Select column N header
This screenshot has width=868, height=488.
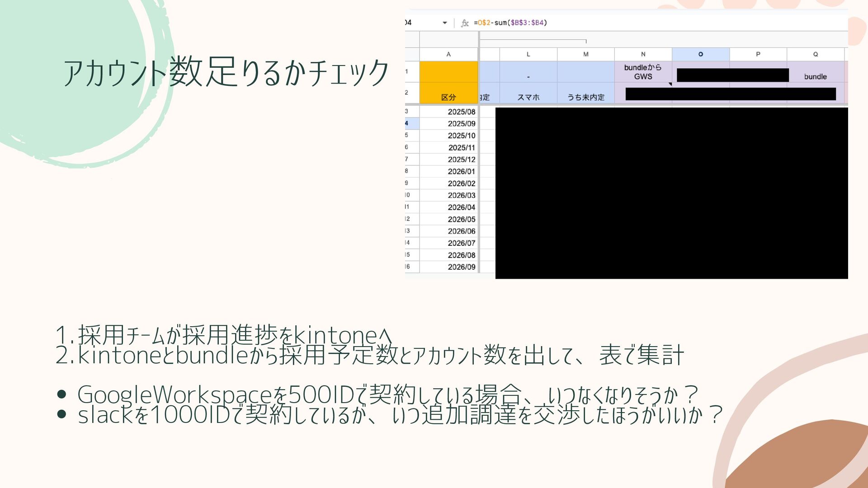643,54
